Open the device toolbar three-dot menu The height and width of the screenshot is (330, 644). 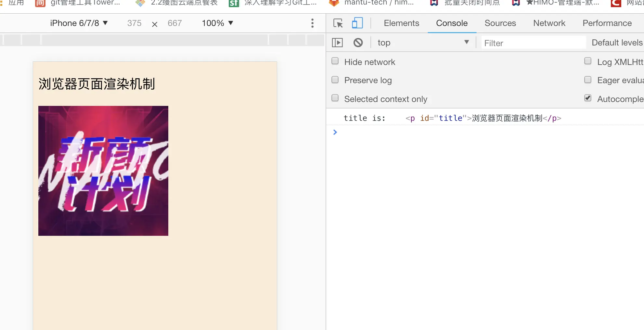(x=312, y=23)
